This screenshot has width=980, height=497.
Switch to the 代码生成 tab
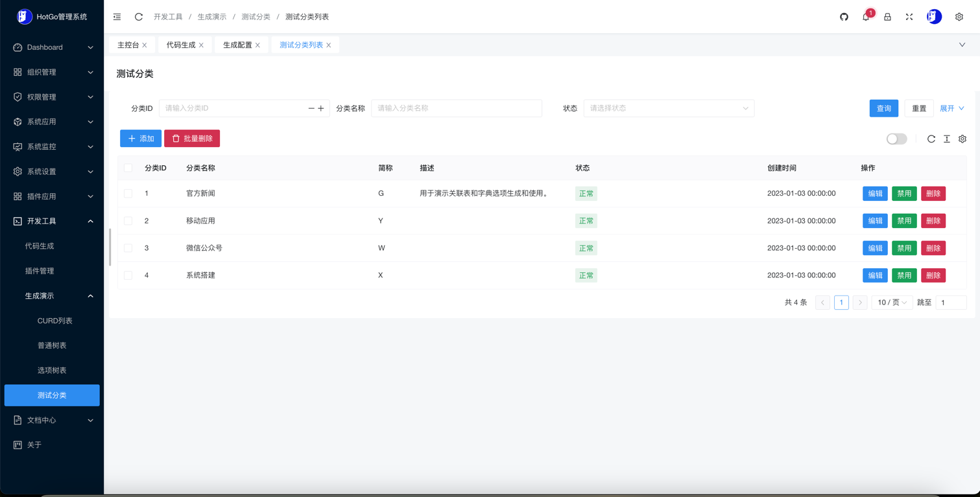[181, 45]
